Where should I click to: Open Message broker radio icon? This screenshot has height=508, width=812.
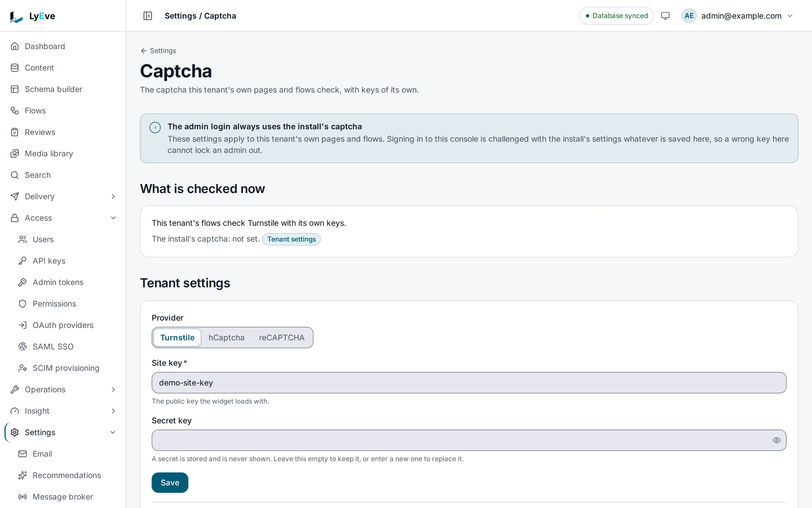pos(23,497)
